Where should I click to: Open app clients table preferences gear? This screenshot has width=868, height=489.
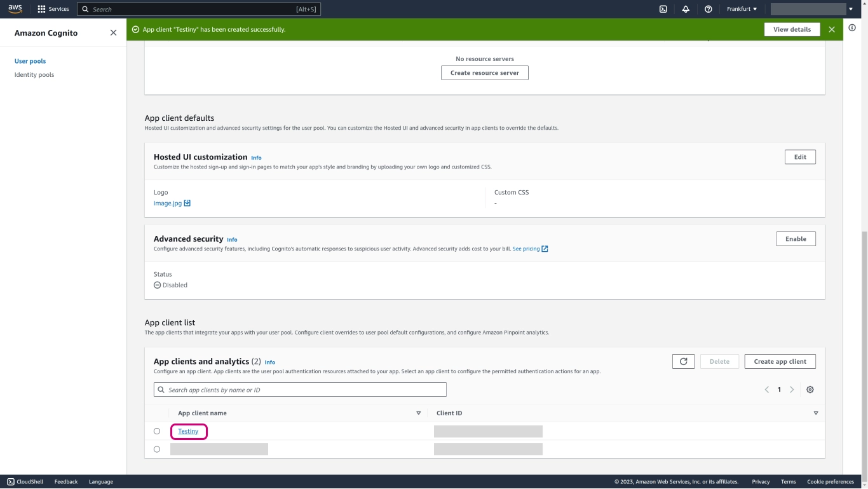(810, 390)
